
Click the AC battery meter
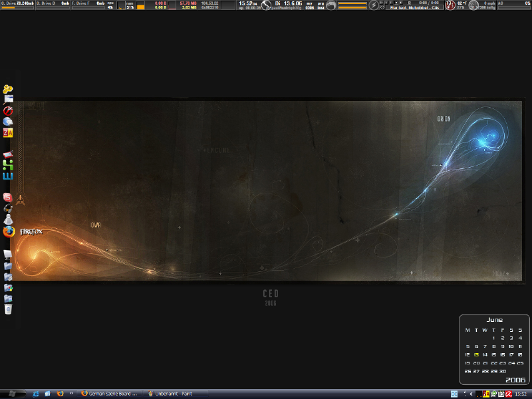514,5
